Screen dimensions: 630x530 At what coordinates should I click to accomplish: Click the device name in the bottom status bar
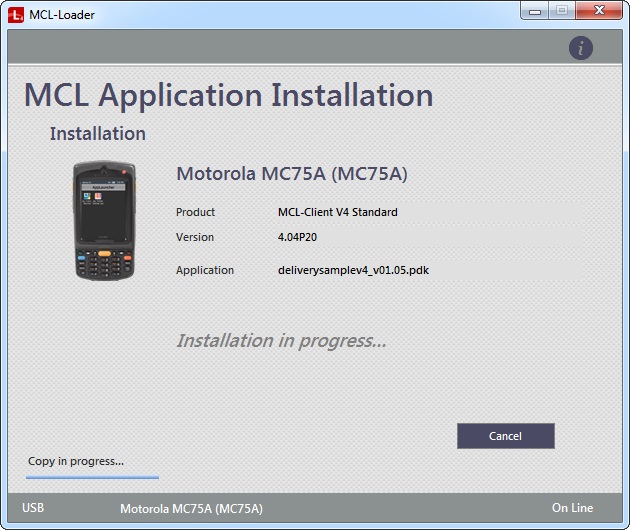pos(191,508)
